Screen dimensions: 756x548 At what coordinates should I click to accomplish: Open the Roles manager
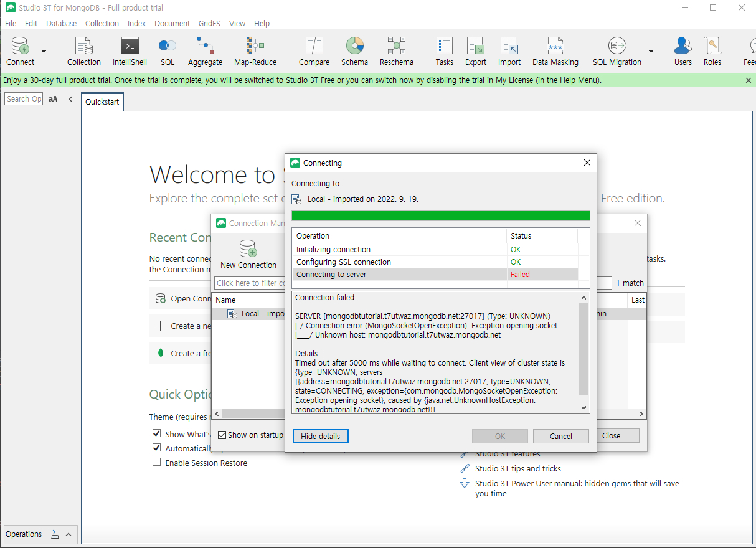pos(712,51)
